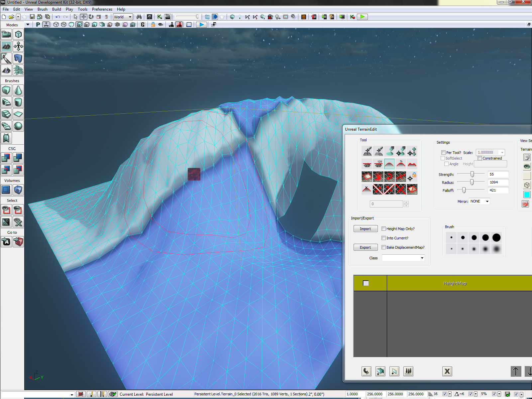Select the Average percent terrain tool
This screenshot has height=399, width=532.
(x=401, y=164)
